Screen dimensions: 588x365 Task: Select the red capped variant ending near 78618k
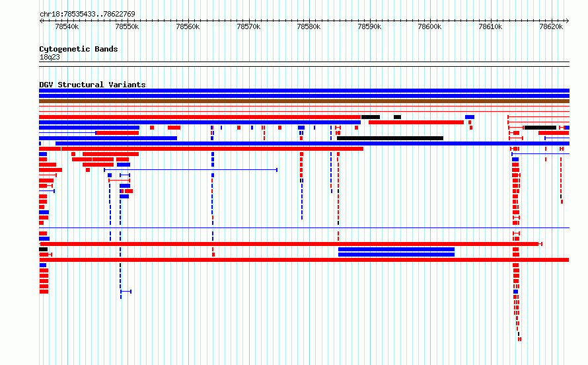pyautogui.click(x=291, y=244)
